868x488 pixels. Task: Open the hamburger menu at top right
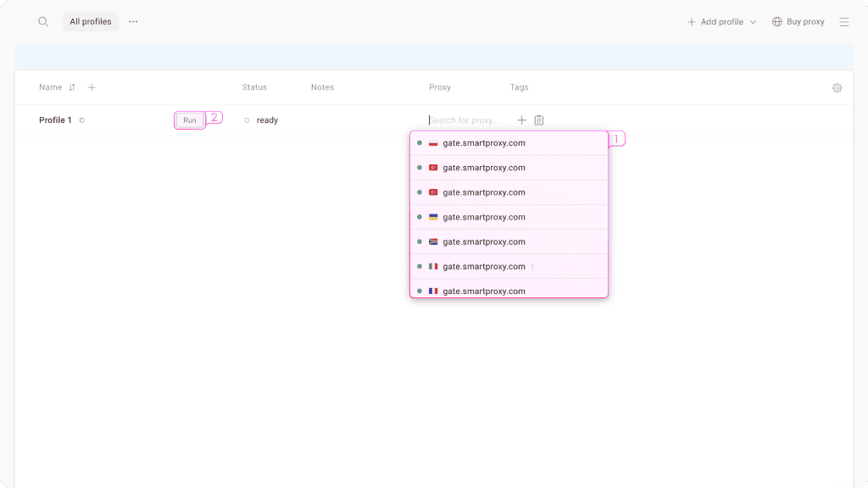coord(844,22)
